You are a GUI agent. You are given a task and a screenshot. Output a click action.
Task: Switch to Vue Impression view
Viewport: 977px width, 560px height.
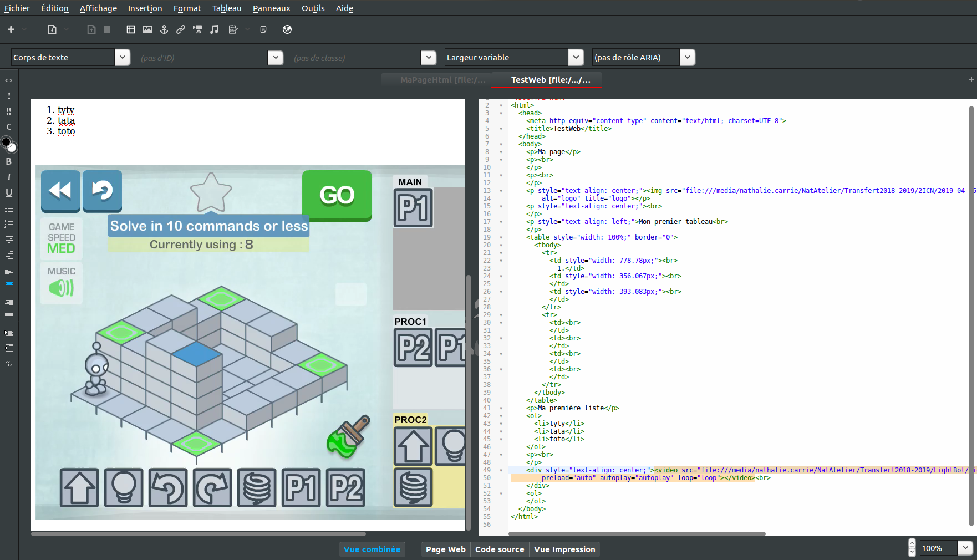(x=564, y=549)
